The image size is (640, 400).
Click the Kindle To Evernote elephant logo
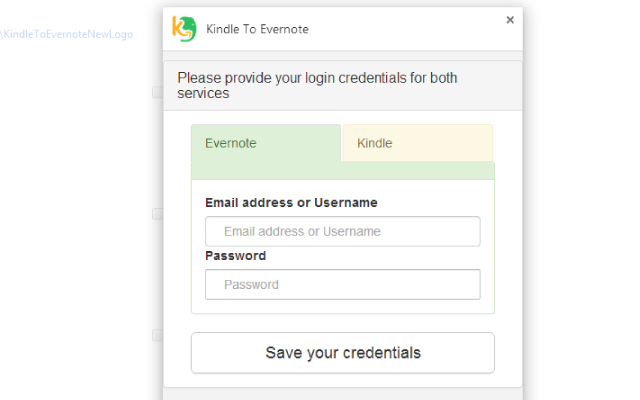coord(184,28)
